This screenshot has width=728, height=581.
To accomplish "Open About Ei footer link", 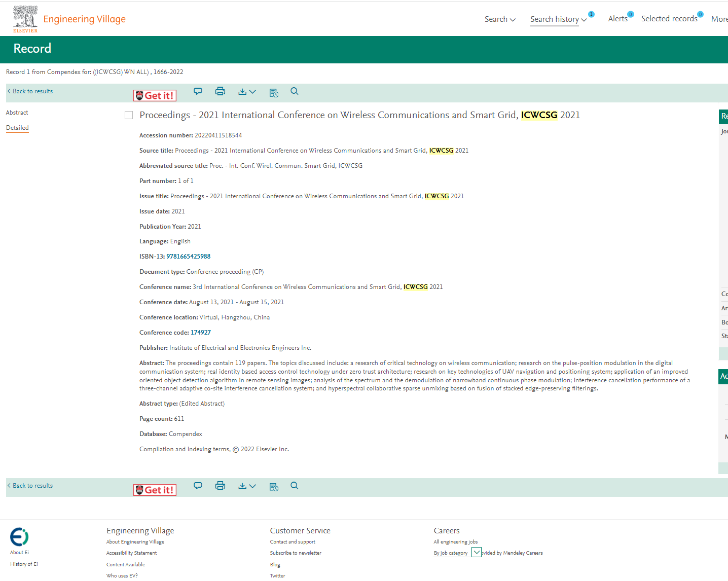I will click(19, 553).
